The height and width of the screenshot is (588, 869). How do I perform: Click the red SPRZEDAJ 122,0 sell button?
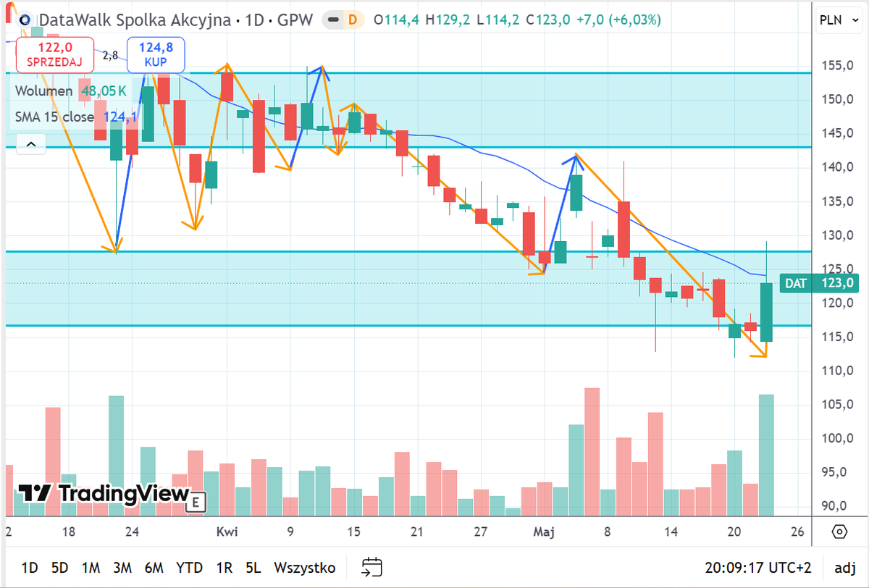click(54, 55)
